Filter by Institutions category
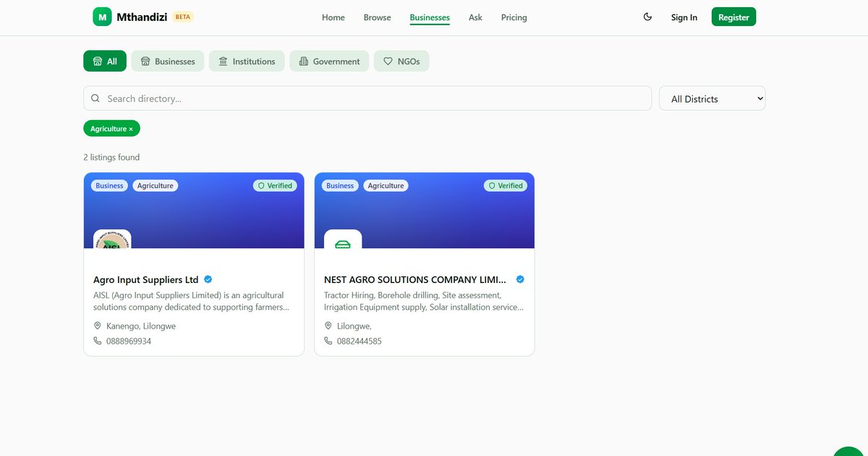 pos(247,61)
